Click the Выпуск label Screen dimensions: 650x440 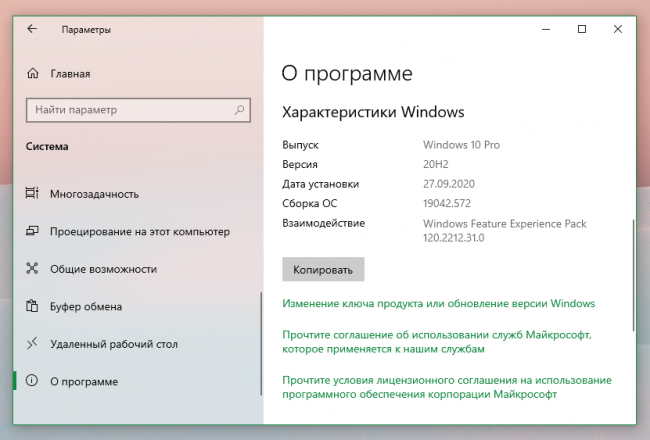click(301, 145)
